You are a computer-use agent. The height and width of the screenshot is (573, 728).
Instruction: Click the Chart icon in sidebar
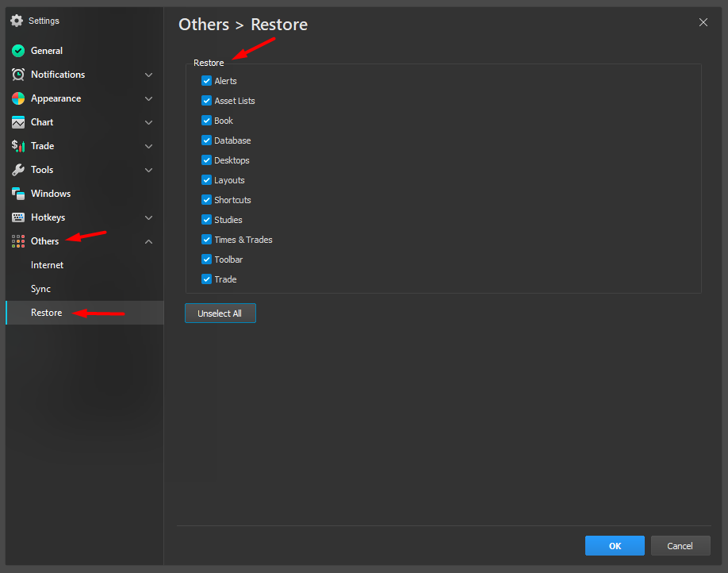point(18,122)
